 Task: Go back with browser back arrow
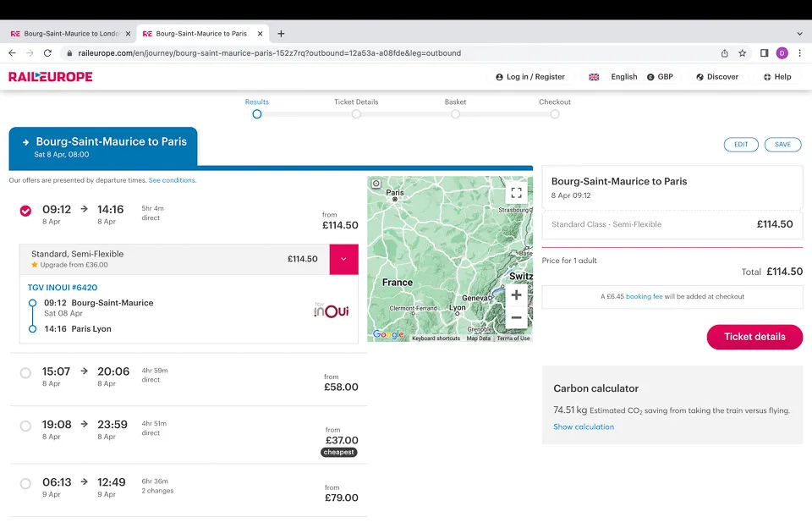point(12,52)
